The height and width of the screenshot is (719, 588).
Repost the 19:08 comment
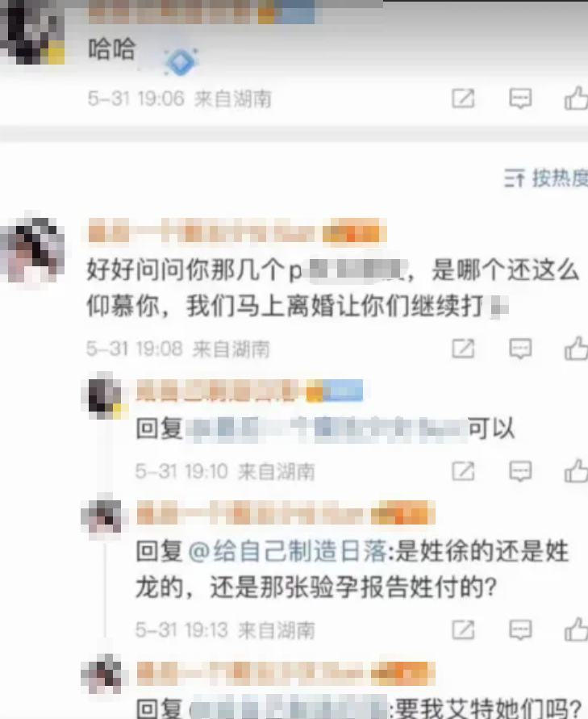pyautogui.click(x=463, y=349)
